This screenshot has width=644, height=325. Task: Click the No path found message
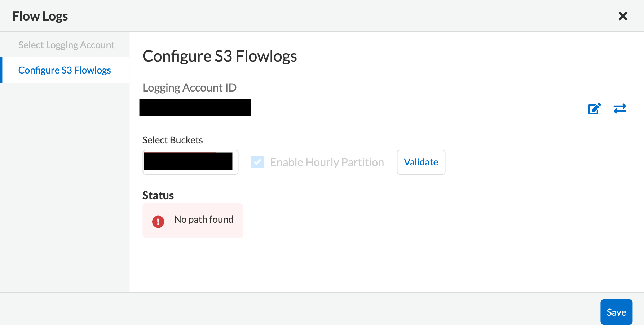[204, 219]
